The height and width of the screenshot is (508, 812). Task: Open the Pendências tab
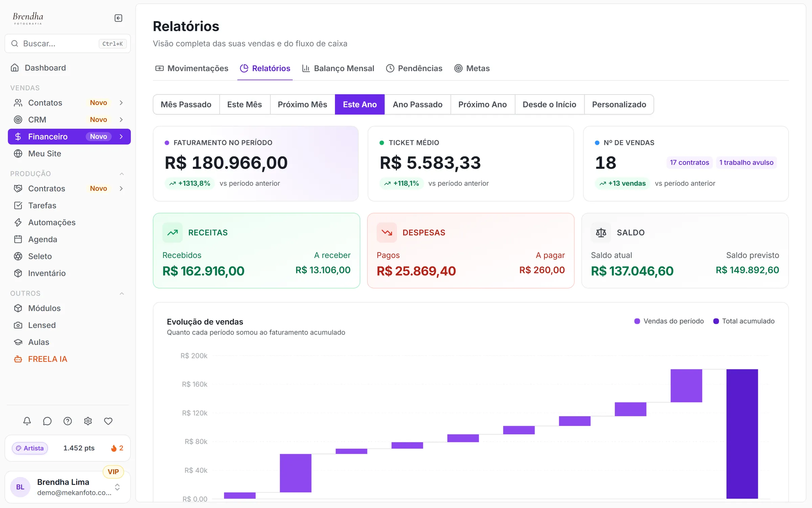[414, 68]
